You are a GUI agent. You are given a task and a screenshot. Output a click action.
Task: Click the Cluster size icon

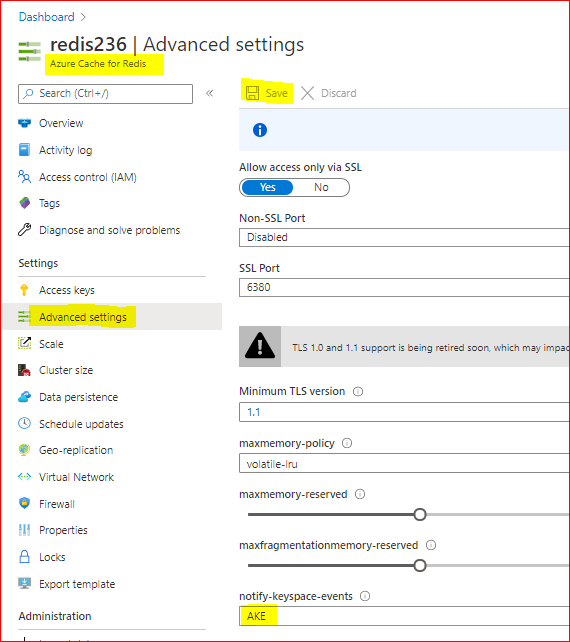click(x=24, y=370)
